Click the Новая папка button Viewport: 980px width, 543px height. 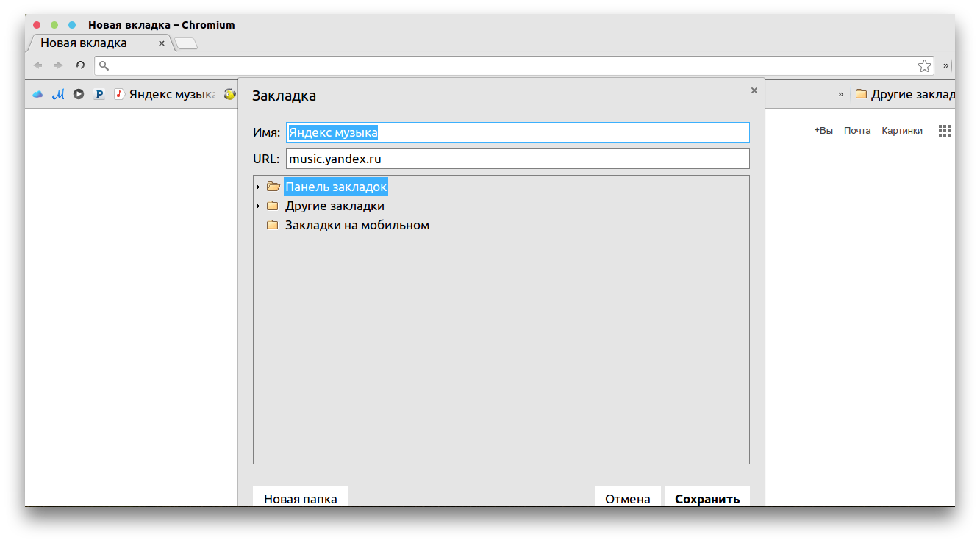click(301, 496)
